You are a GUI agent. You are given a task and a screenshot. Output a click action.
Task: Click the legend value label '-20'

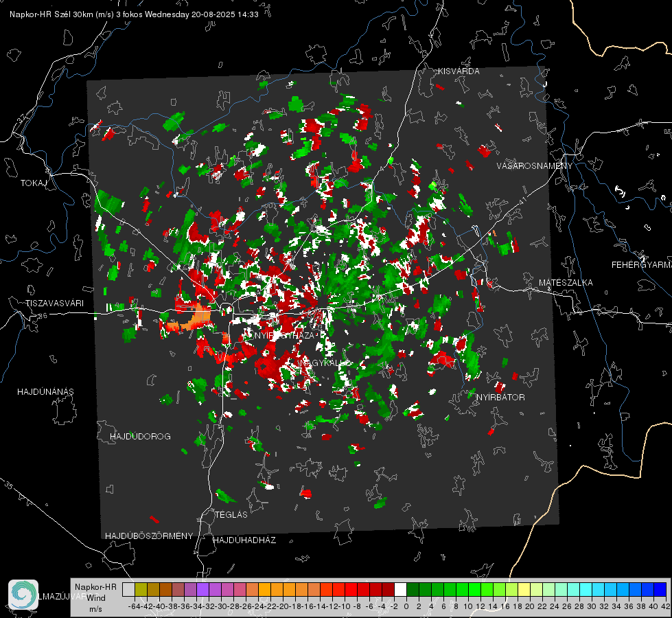282,606
